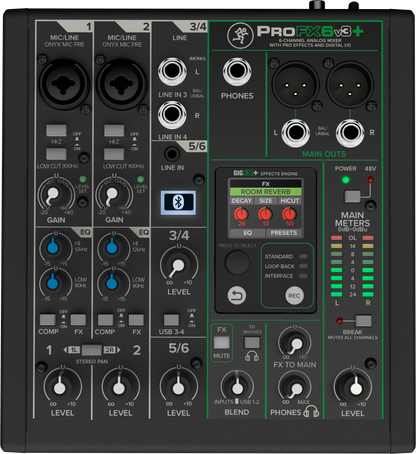Toggle channel 1 FX send button
This screenshot has width=416, height=454.
pyautogui.click(x=78, y=320)
